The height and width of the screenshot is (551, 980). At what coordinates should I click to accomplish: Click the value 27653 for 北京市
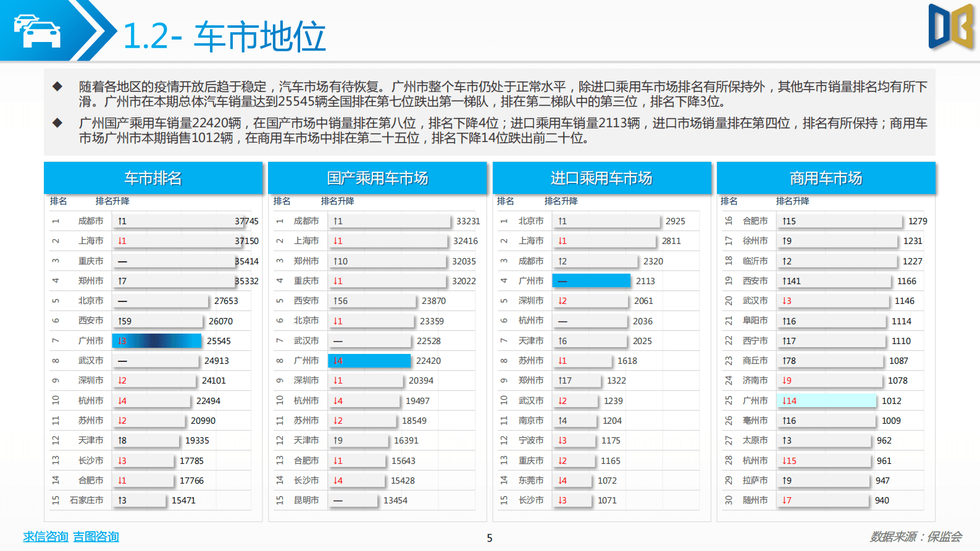pyautogui.click(x=226, y=301)
